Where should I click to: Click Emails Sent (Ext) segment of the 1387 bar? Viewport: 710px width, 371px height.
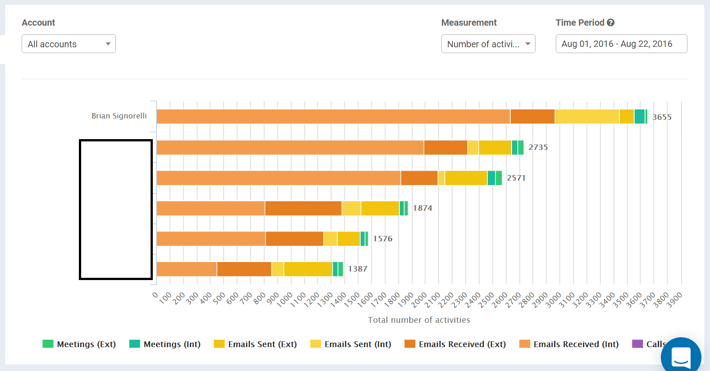[308, 269]
